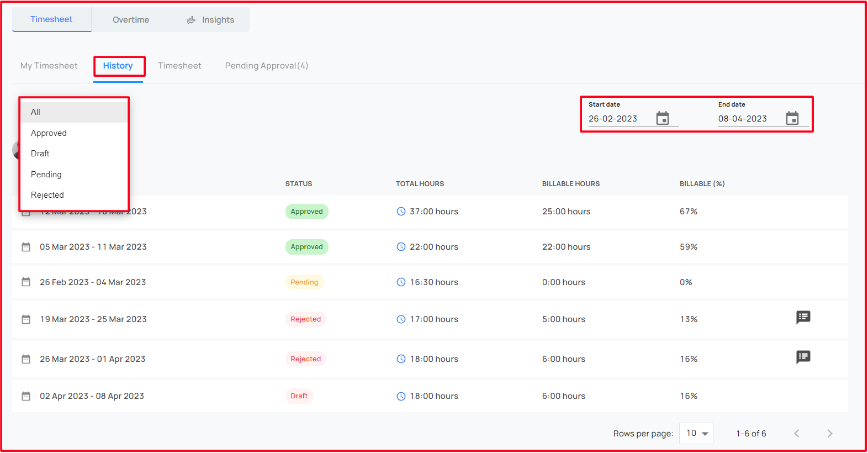Click Approved badge in 05 Mar 2023 row
Image resolution: width=868 pixels, height=453 pixels.
(307, 247)
